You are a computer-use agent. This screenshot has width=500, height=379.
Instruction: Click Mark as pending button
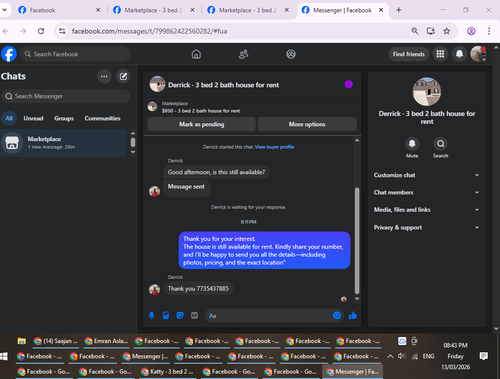201,124
